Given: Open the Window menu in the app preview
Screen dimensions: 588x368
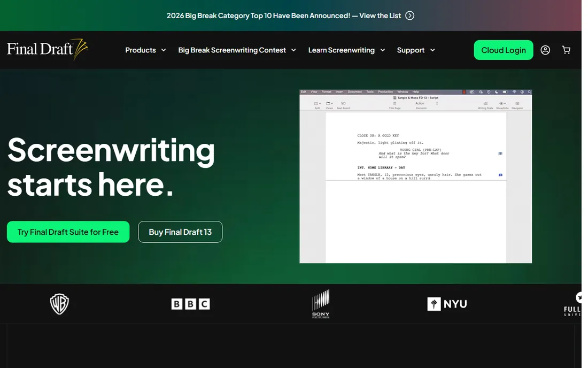Looking at the screenshot, I should click(x=403, y=92).
